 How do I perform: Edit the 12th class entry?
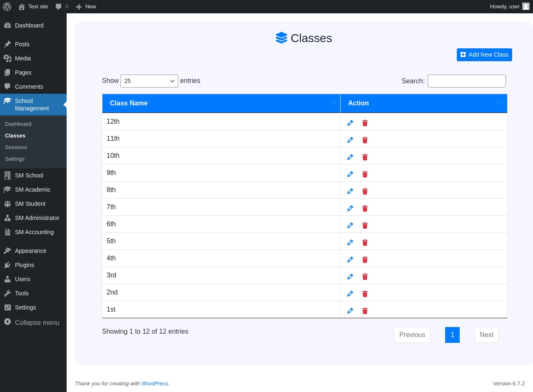pos(350,123)
